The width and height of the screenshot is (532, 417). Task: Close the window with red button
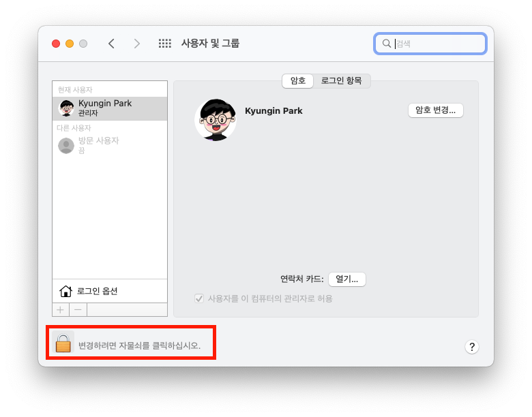56,44
